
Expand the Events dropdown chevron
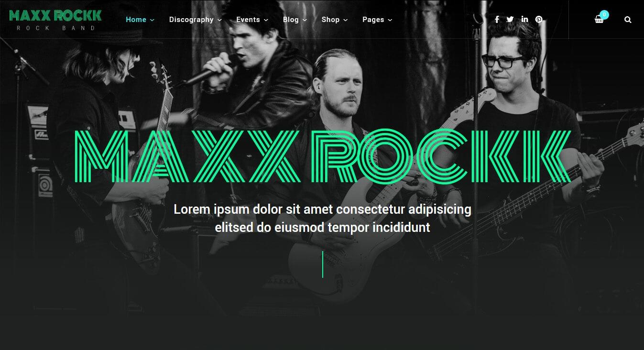266,20
